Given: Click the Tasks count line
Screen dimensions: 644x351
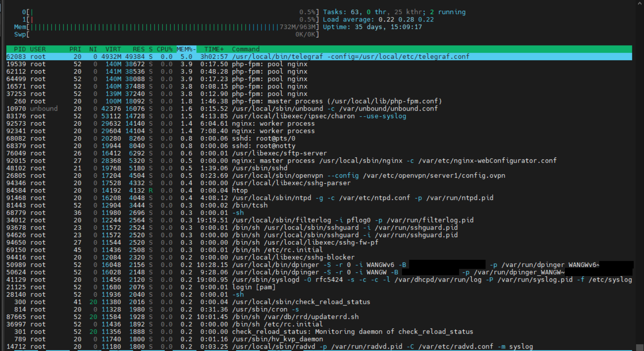Looking at the screenshot, I should [394, 12].
